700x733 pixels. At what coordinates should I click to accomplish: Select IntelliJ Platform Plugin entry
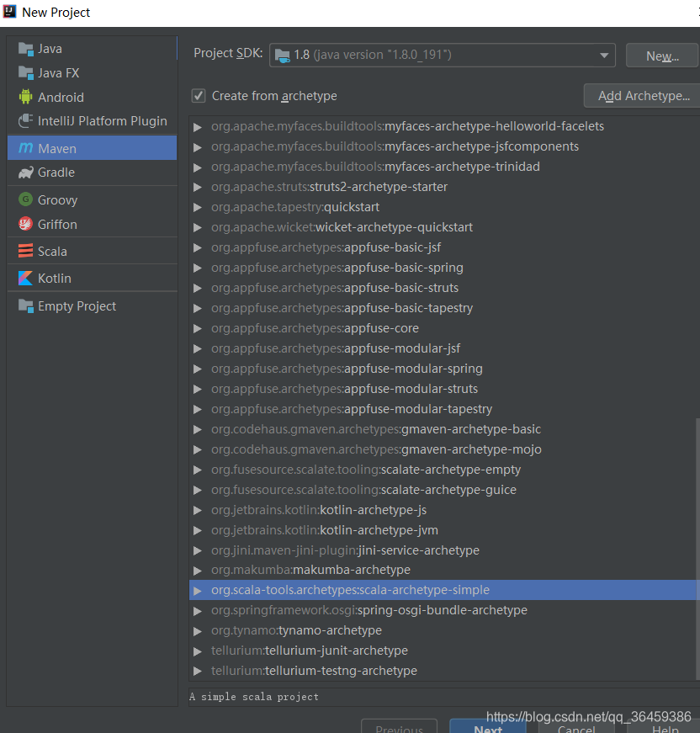click(92, 120)
